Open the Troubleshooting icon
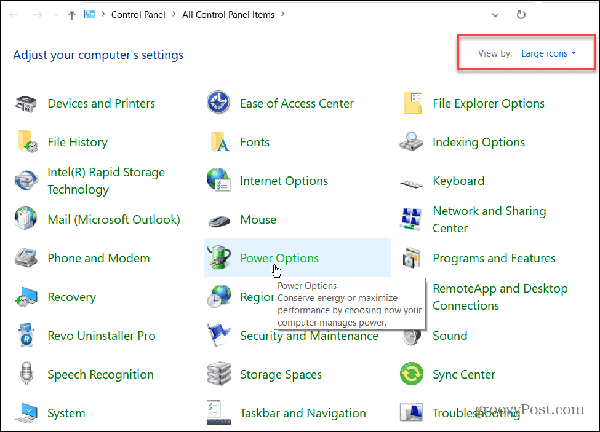This screenshot has width=600, height=432. (411, 412)
